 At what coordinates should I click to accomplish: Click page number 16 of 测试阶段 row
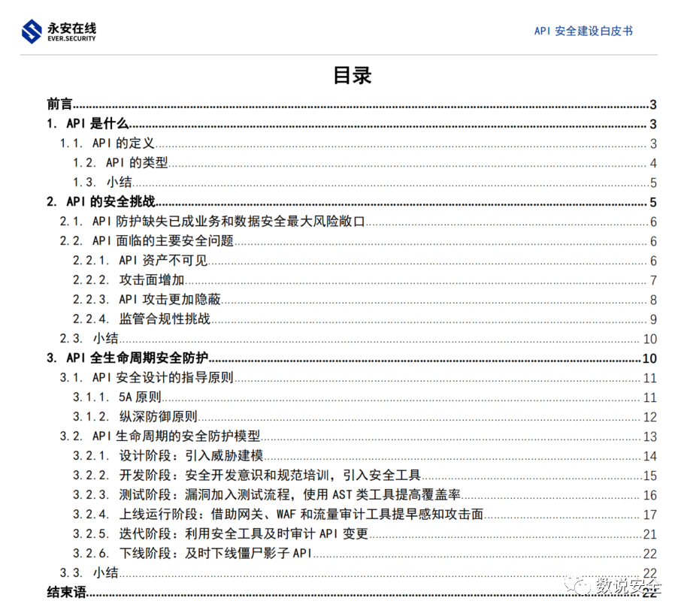point(650,495)
